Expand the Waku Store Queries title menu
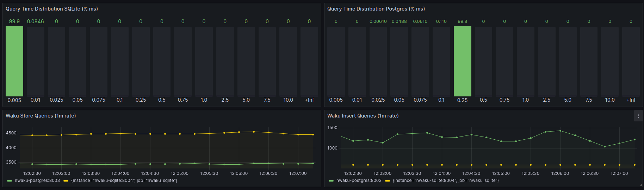Screen dimensions: 644x190 [x=41, y=116]
